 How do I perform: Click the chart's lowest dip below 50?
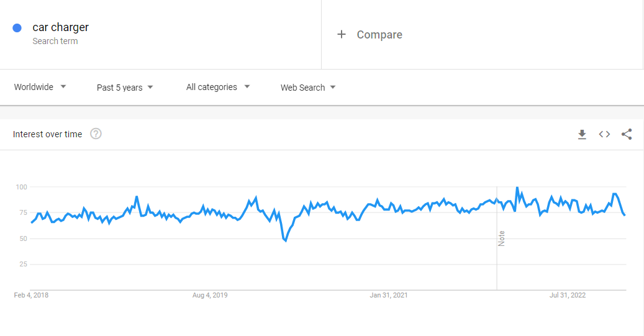(285, 240)
